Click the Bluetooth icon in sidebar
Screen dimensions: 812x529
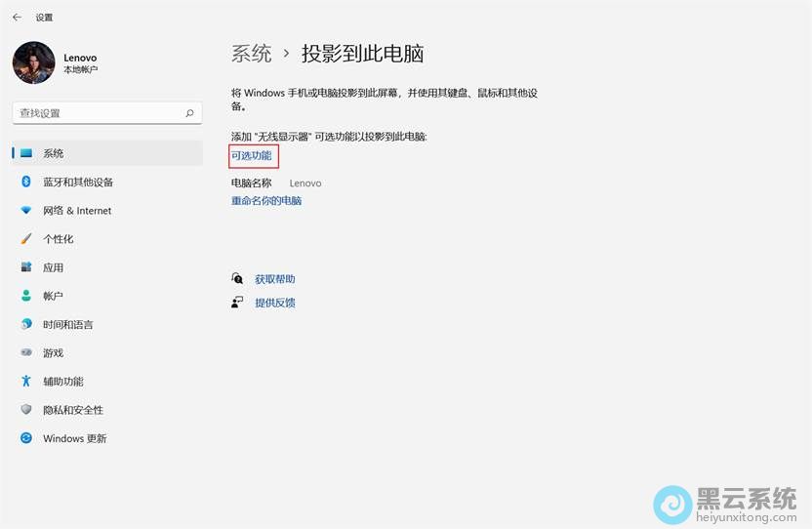[26, 183]
